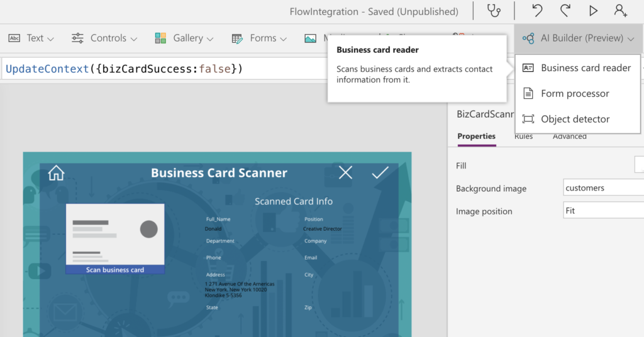Click the Media picture icon

point(311,38)
